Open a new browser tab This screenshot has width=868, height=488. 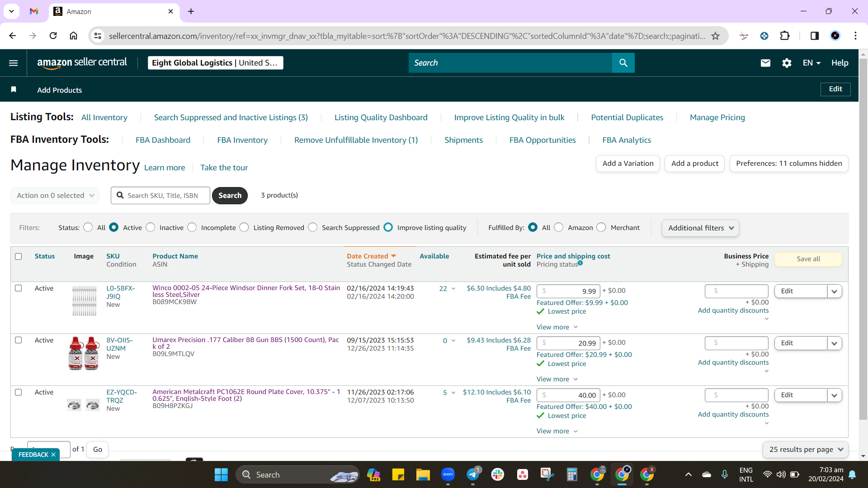point(191,11)
